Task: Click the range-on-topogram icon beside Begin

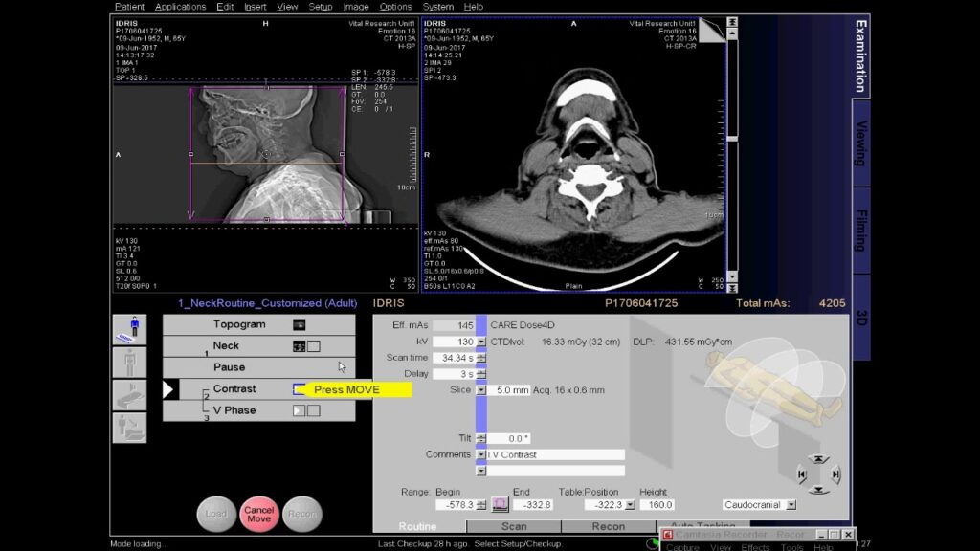Action: (500, 504)
